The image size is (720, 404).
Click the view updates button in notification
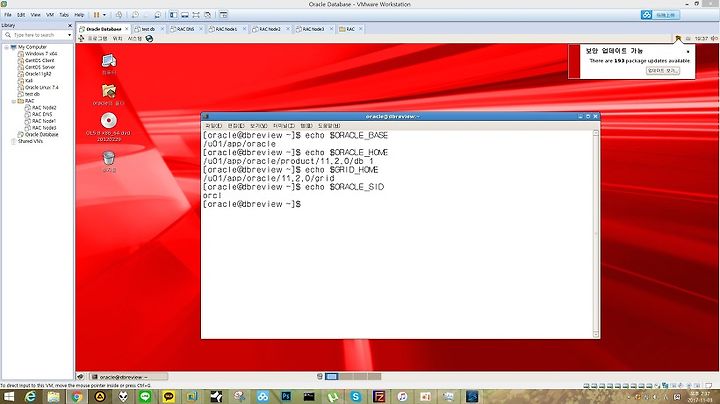663,71
